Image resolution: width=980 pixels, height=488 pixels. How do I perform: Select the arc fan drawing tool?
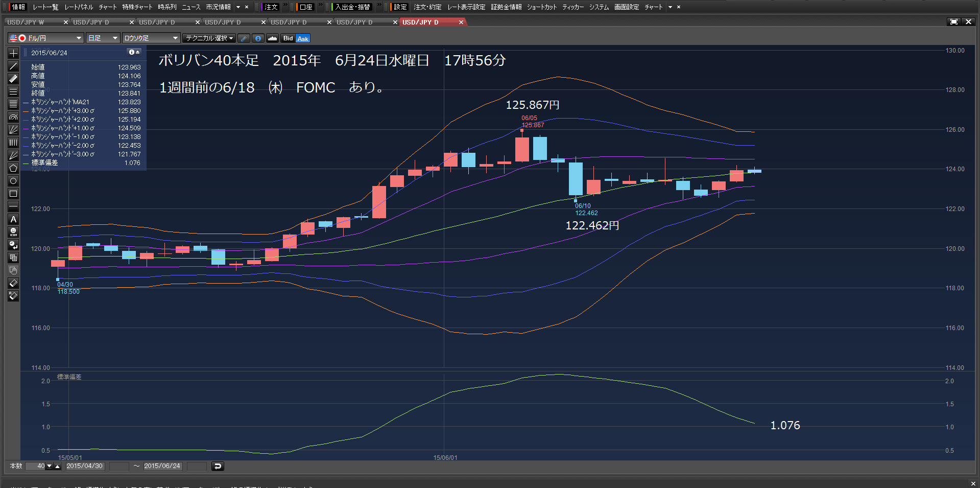[13, 117]
